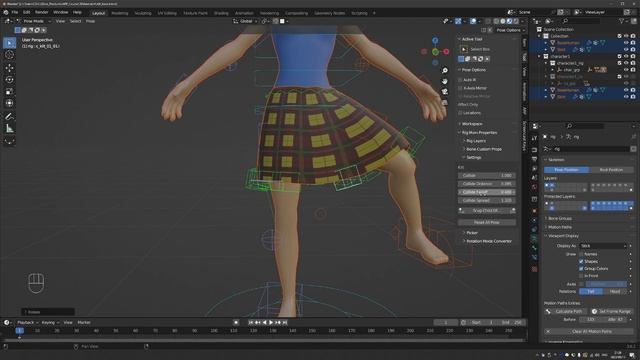Open the Pose Mode dropdown

coord(33,21)
